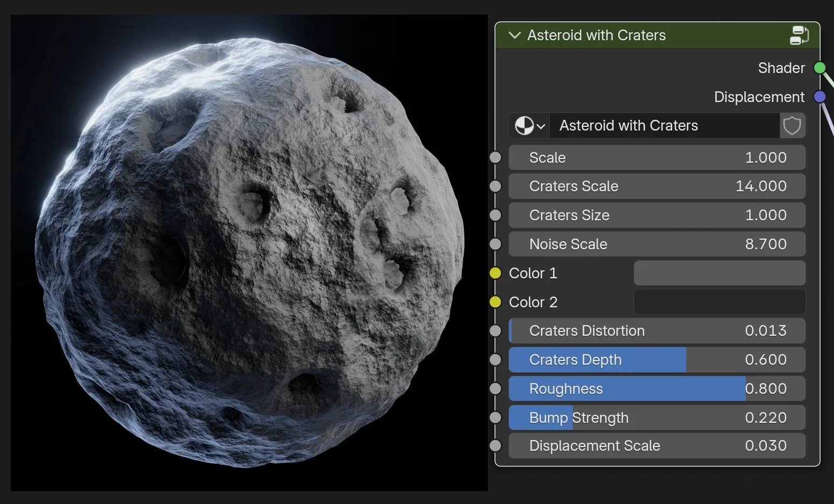Click the gray Noise Scale input socket dot

click(495, 243)
